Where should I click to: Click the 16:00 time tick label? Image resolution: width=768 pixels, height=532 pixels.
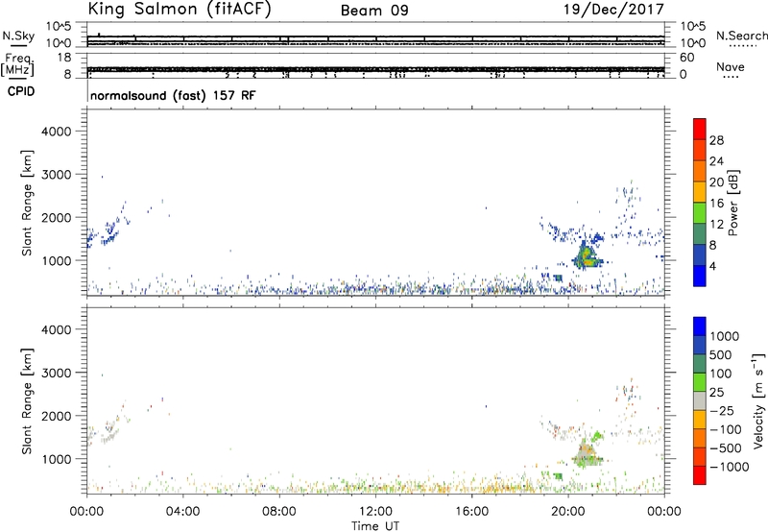tap(471, 512)
